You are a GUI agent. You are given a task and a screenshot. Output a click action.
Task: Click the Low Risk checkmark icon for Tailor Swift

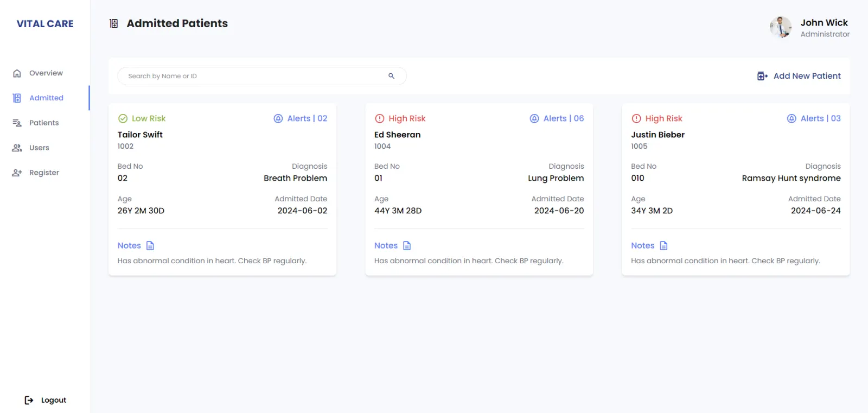click(123, 118)
